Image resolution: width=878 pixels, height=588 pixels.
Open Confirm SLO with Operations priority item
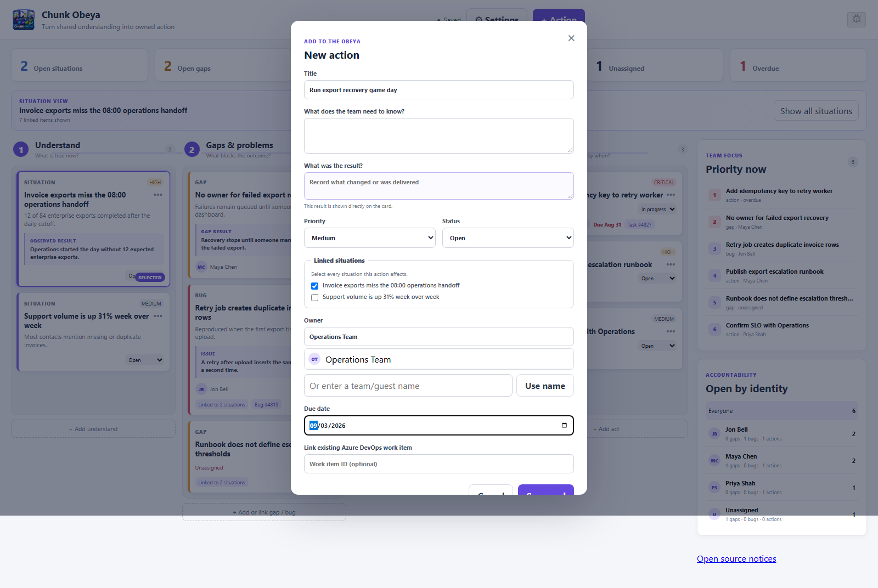coord(782,329)
